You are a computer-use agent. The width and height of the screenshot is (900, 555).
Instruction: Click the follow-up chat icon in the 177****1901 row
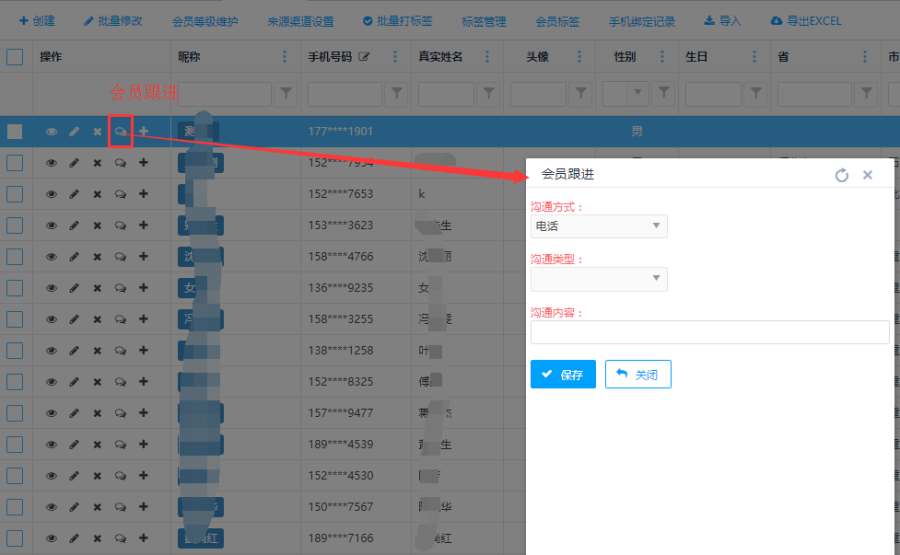(x=120, y=131)
